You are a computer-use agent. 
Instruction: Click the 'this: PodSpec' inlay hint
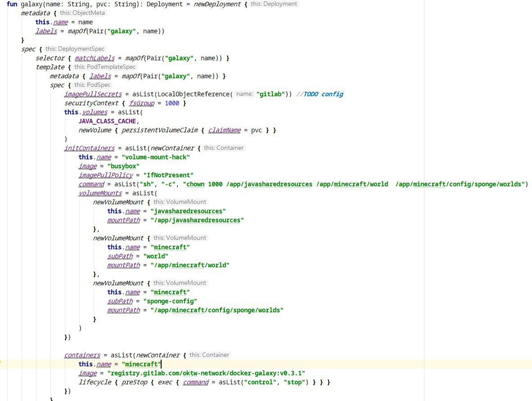[92, 85]
